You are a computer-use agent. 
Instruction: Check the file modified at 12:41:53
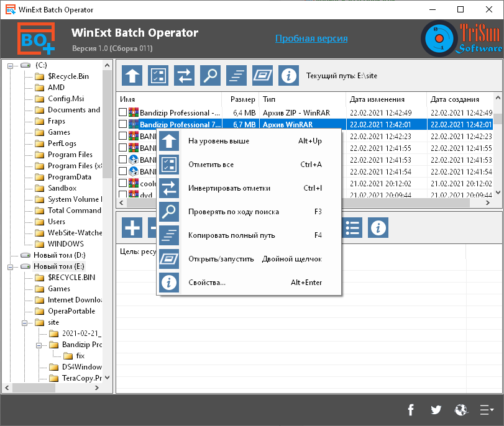point(122,160)
